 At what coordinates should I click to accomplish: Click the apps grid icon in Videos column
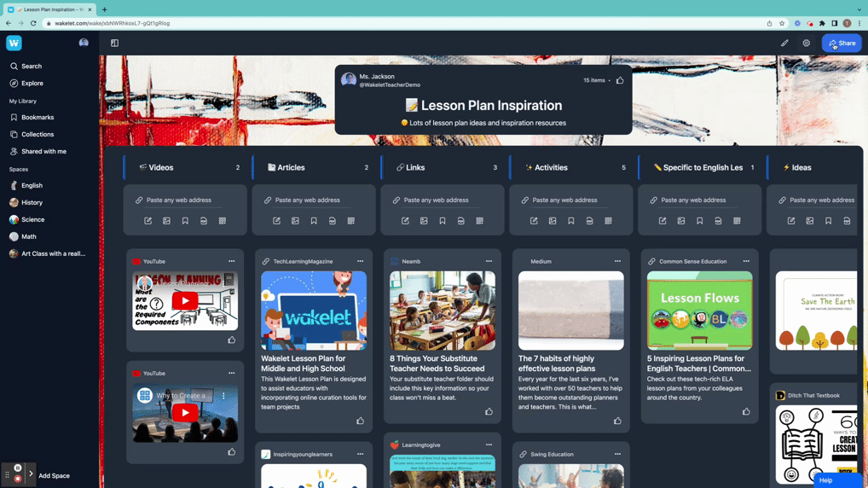tap(222, 220)
